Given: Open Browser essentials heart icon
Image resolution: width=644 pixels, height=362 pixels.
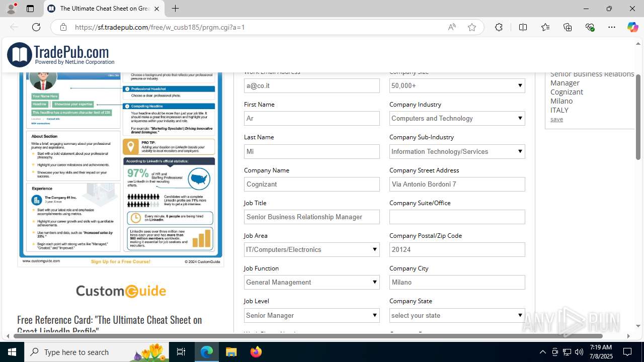Looking at the screenshot, I should pos(590,27).
